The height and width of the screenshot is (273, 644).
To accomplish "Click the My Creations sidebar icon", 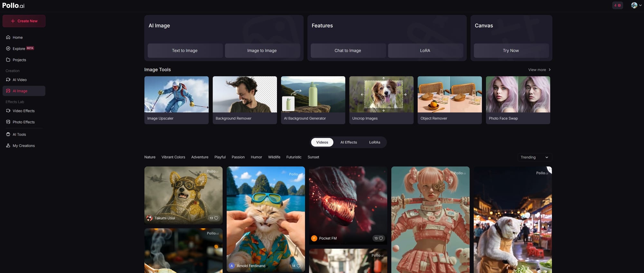I will click(8, 146).
